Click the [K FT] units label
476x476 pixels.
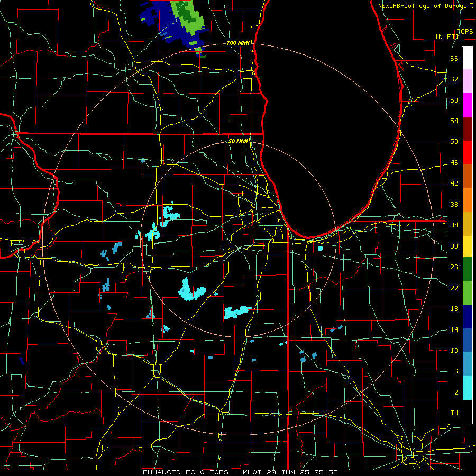pyautogui.click(x=447, y=36)
